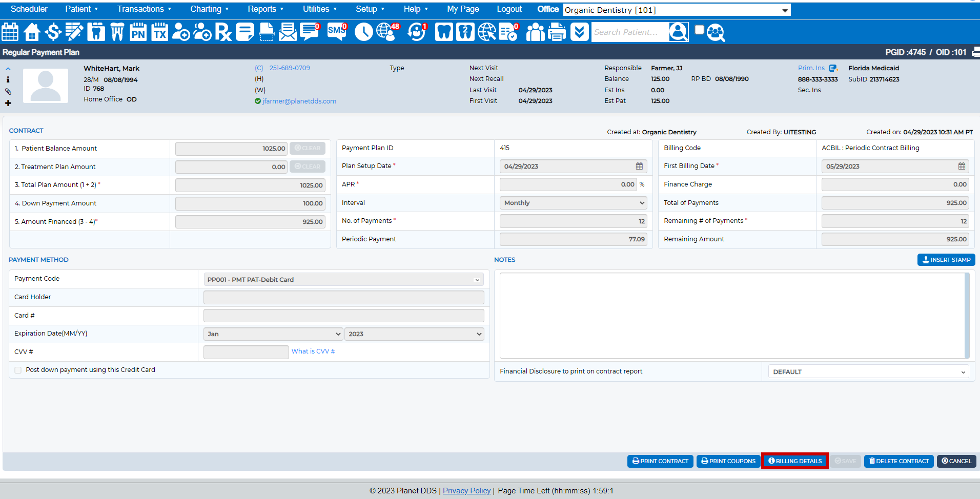
Task: Open the document checkmark icon
Action: click(508, 32)
